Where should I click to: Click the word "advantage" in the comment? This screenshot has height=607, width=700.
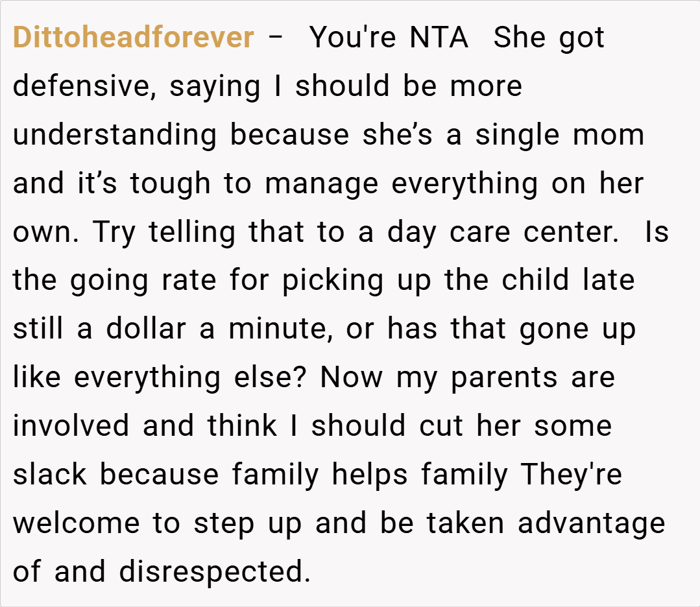click(591, 524)
